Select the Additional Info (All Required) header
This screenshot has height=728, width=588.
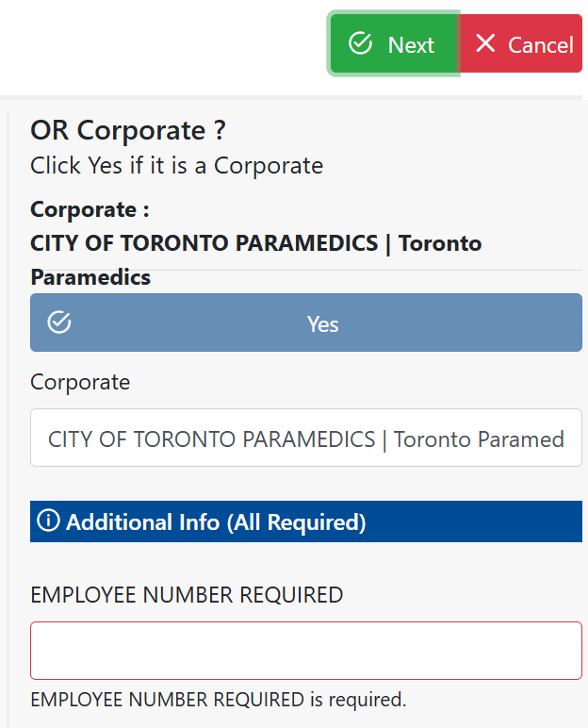click(x=216, y=521)
